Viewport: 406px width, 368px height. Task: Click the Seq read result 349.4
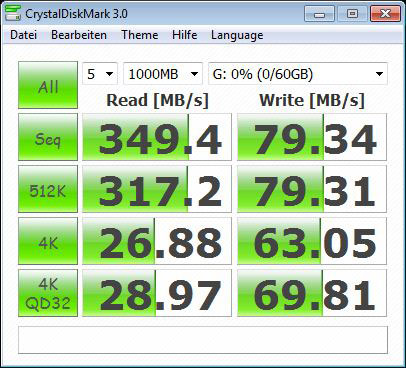click(157, 137)
